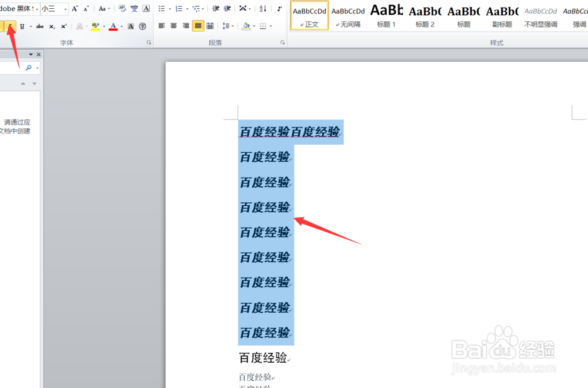Open Paragraph dialog launcher
Viewport: 588px width, 388px height.
coord(282,43)
